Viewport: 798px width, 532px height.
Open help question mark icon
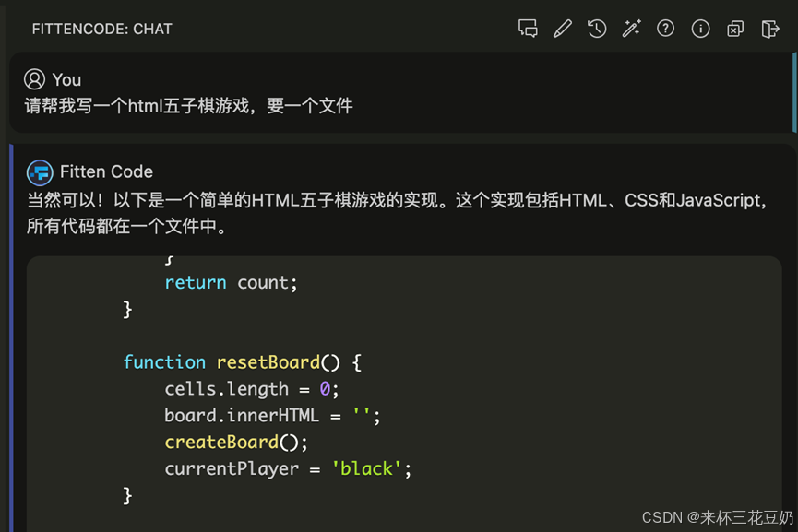pyautogui.click(x=666, y=29)
